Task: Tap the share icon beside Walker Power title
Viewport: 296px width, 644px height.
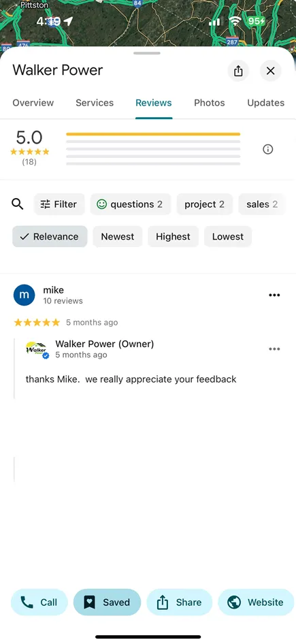Action: point(238,71)
